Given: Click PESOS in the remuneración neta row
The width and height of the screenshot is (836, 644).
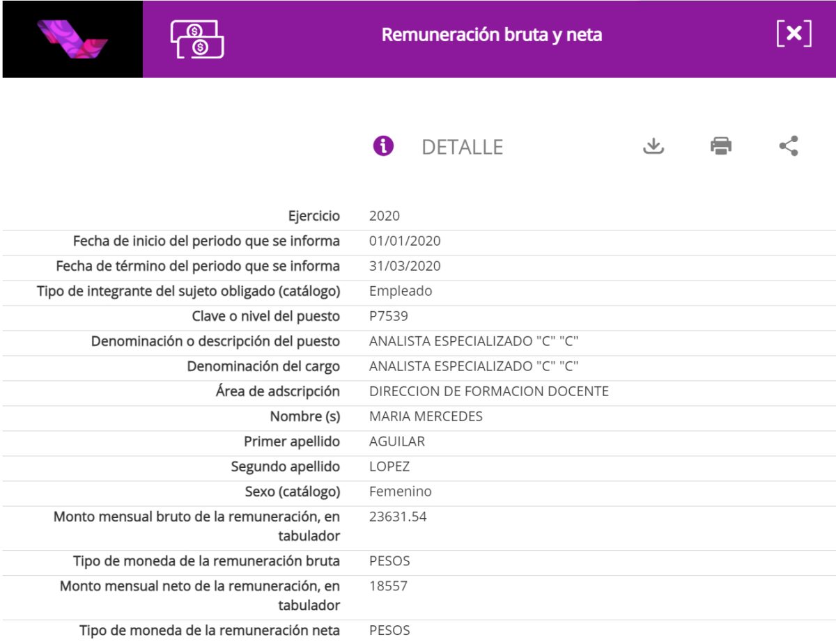Looking at the screenshot, I should [389, 631].
